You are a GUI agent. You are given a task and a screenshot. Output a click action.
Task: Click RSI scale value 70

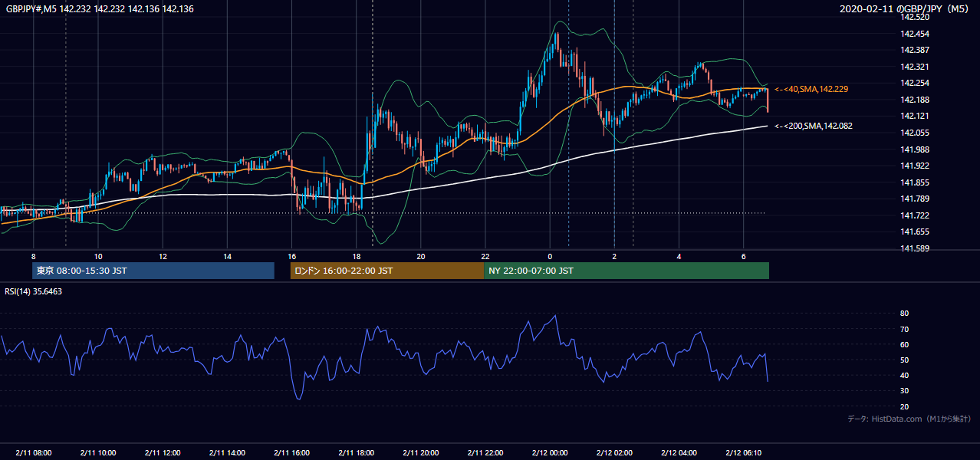(904, 329)
